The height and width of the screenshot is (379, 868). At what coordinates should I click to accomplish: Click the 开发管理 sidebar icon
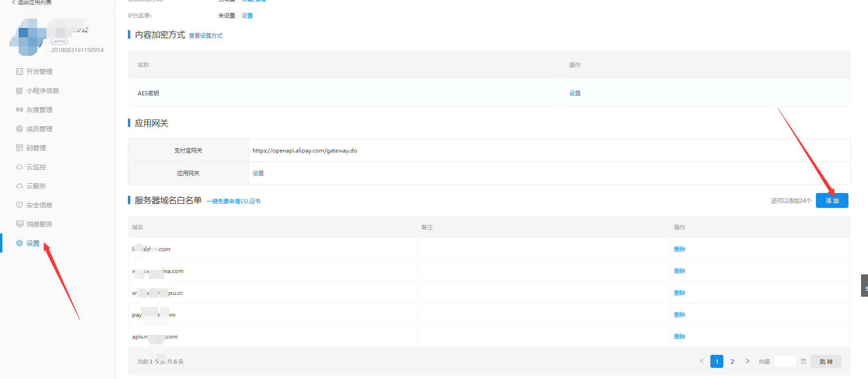click(20, 72)
